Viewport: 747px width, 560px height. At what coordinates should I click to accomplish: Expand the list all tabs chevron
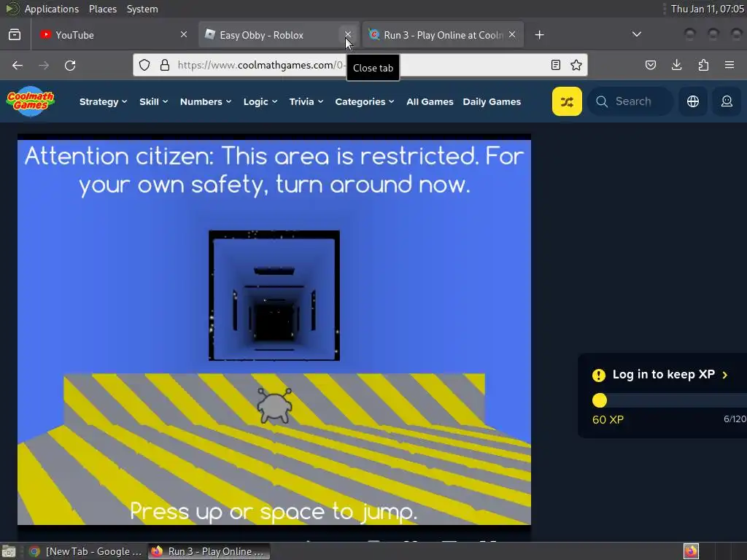(636, 34)
